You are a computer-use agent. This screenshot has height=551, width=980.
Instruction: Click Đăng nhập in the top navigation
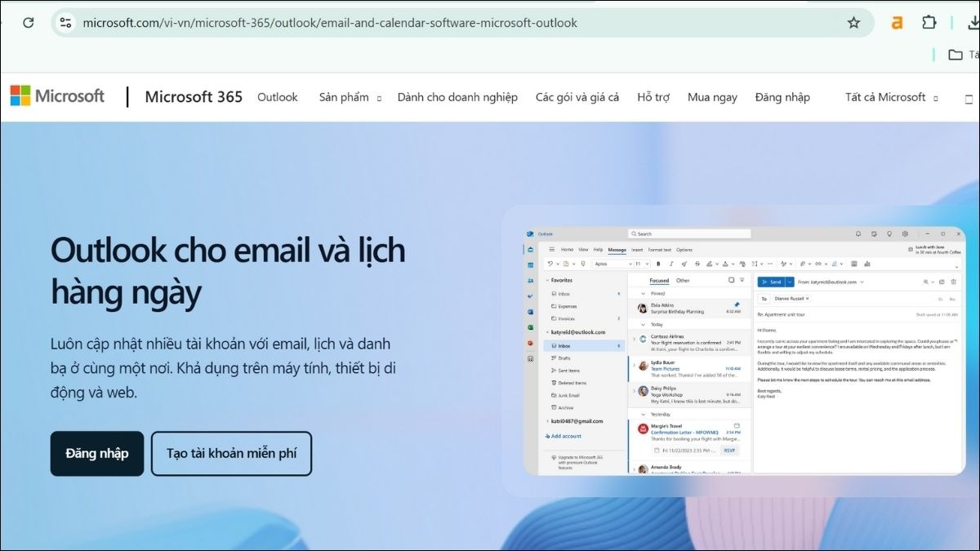coord(782,97)
